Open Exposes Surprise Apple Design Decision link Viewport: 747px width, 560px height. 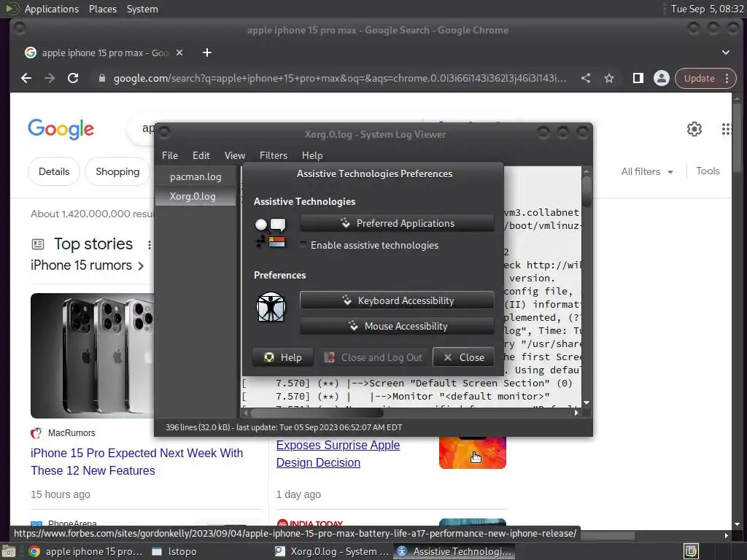(338, 454)
